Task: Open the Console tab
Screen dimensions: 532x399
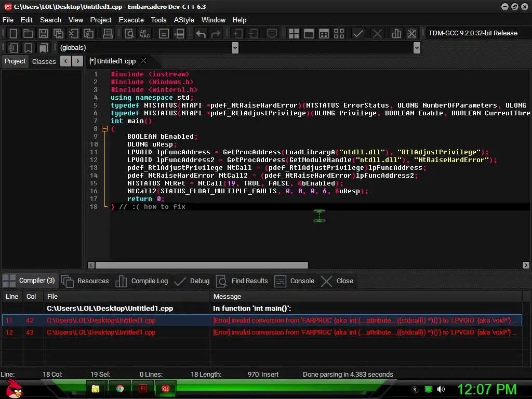Action: pyautogui.click(x=294, y=281)
